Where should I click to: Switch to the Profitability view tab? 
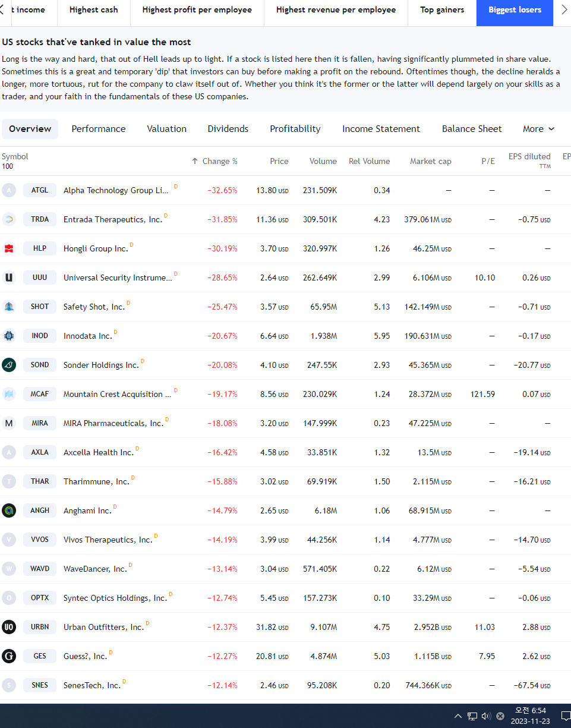click(x=295, y=129)
